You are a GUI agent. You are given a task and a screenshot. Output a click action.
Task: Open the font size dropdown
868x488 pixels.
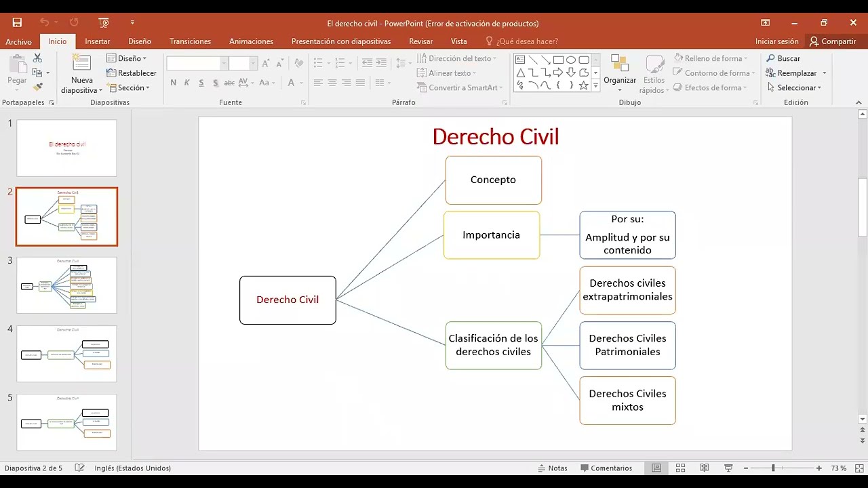[253, 64]
